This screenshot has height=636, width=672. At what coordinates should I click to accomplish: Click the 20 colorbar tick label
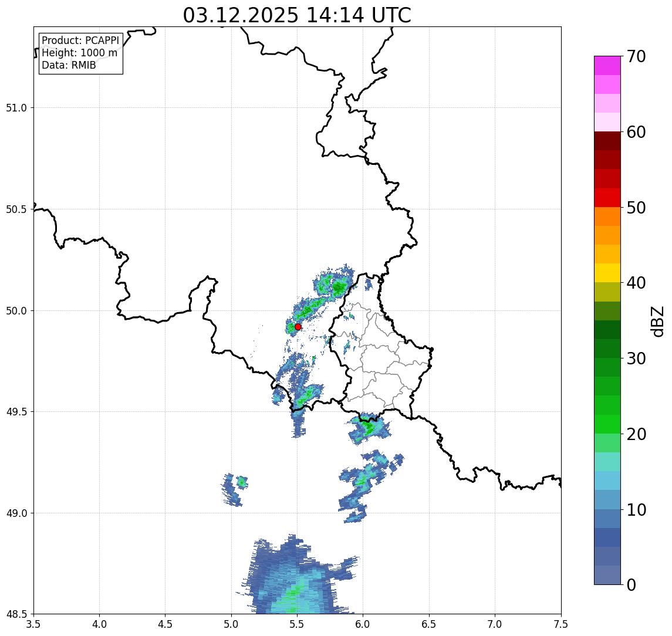[x=636, y=434]
